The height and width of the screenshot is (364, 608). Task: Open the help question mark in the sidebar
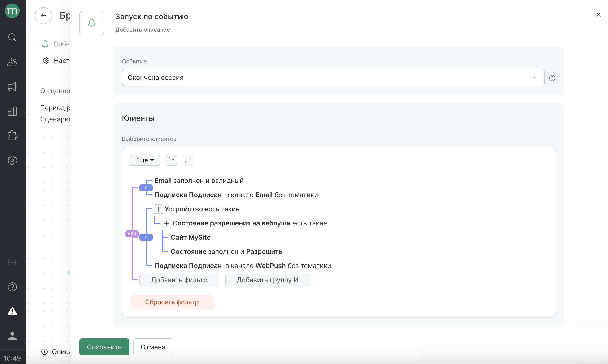[x=12, y=287]
